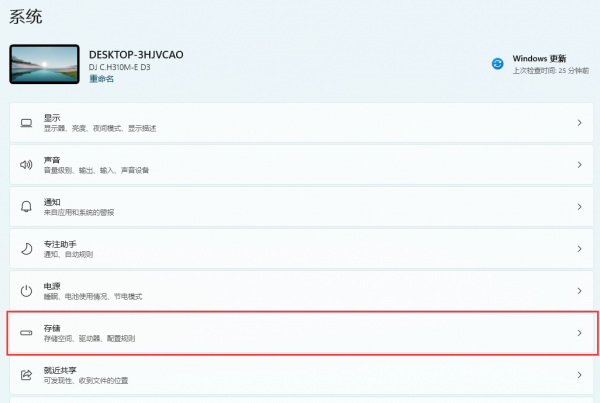This screenshot has width=600, height=403.
Task: Click the DESKTOP-3HJVCAO computer name
Action: (136, 55)
